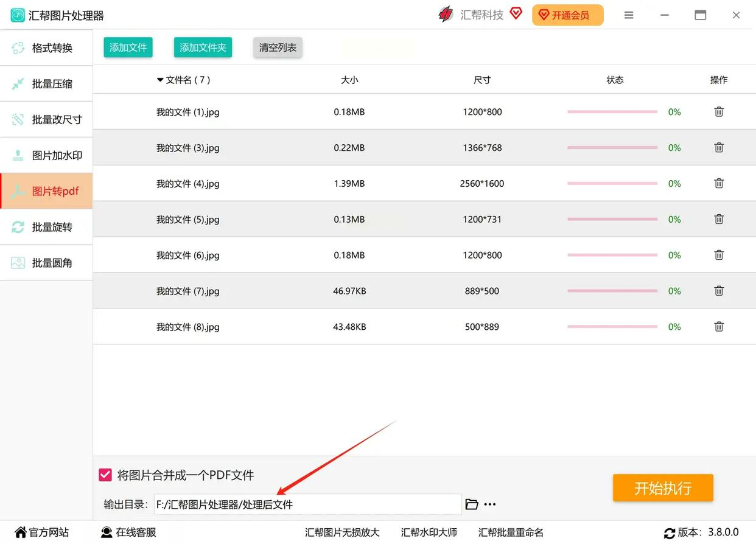Open the 格式转换 tab
The image size is (756, 544).
click(46, 48)
